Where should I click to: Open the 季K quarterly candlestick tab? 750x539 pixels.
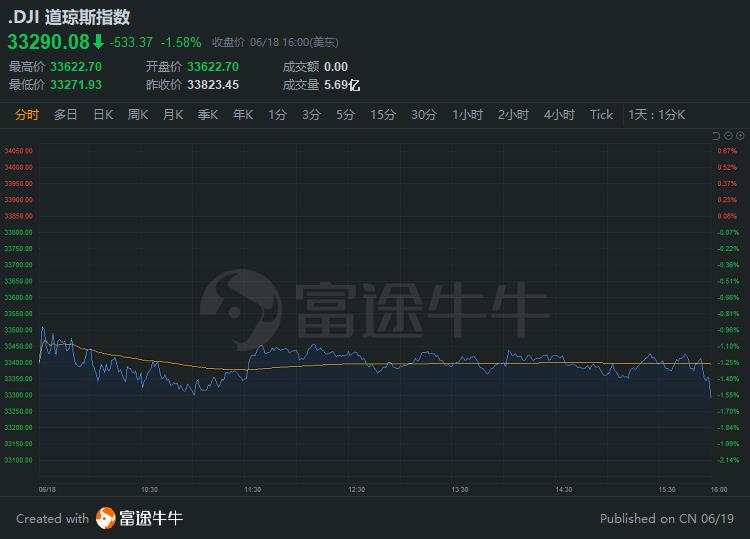(x=208, y=115)
